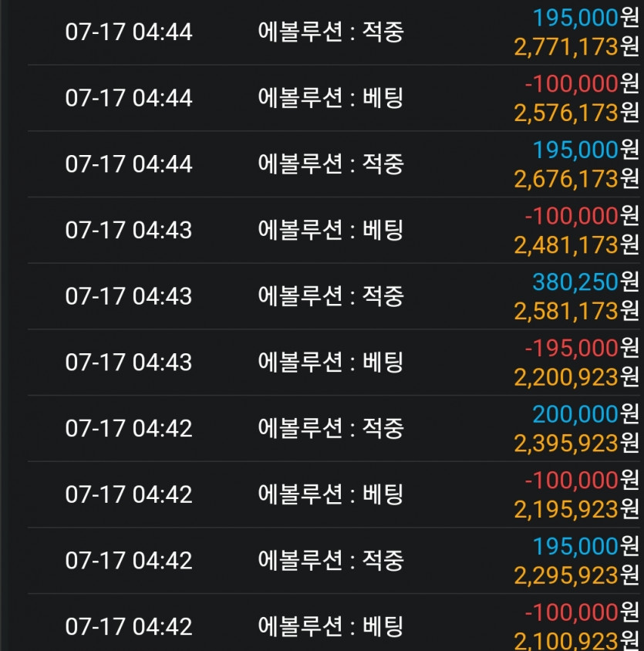This screenshot has height=651, width=644.
Task: Select 195,000원 win above 2,771,173원 balance
Action: pos(585,18)
